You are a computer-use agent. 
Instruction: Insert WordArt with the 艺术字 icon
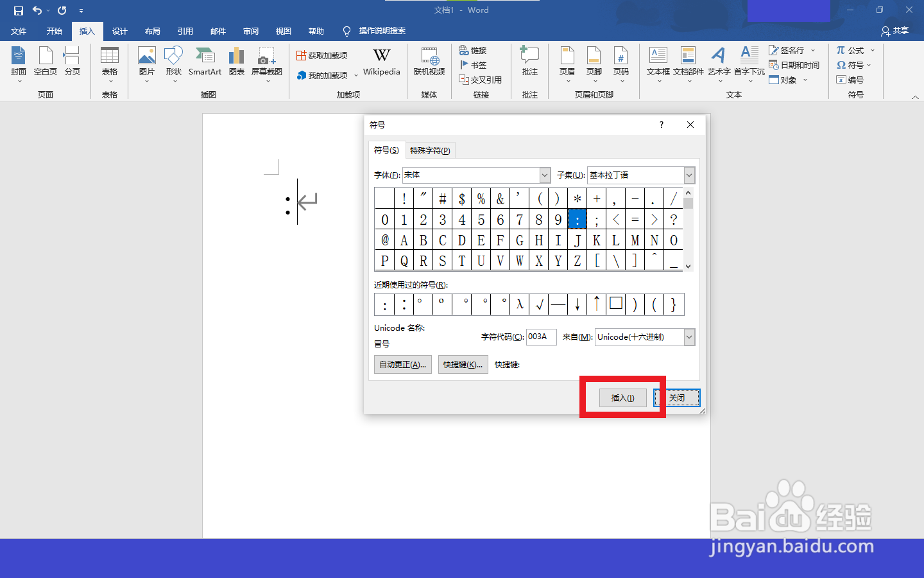click(x=718, y=61)
